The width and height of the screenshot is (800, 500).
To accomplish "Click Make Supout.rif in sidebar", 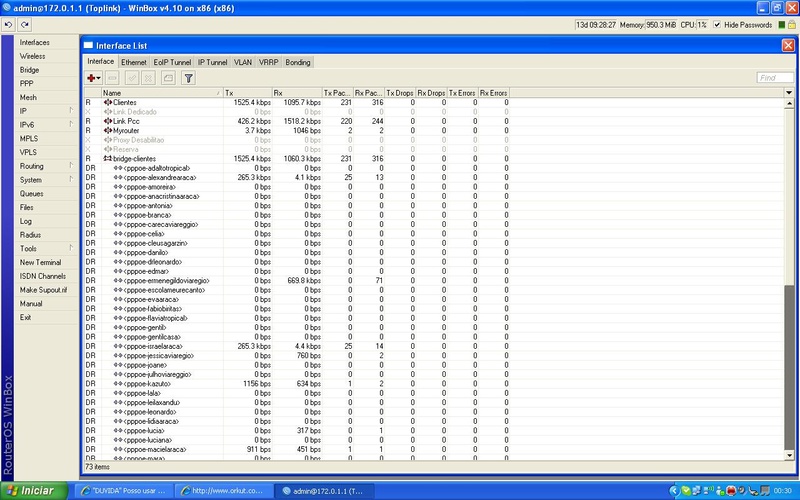I will (46, 290).
